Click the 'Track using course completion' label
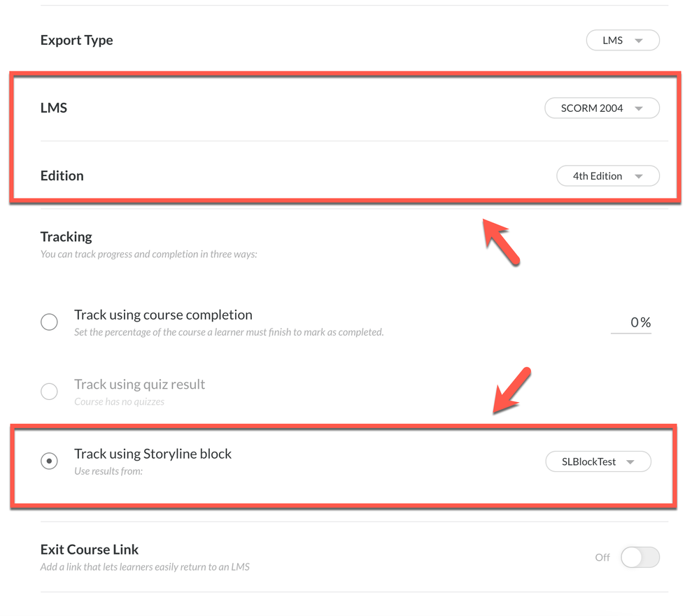The image size is (699, 616). (x=163, y=315)
